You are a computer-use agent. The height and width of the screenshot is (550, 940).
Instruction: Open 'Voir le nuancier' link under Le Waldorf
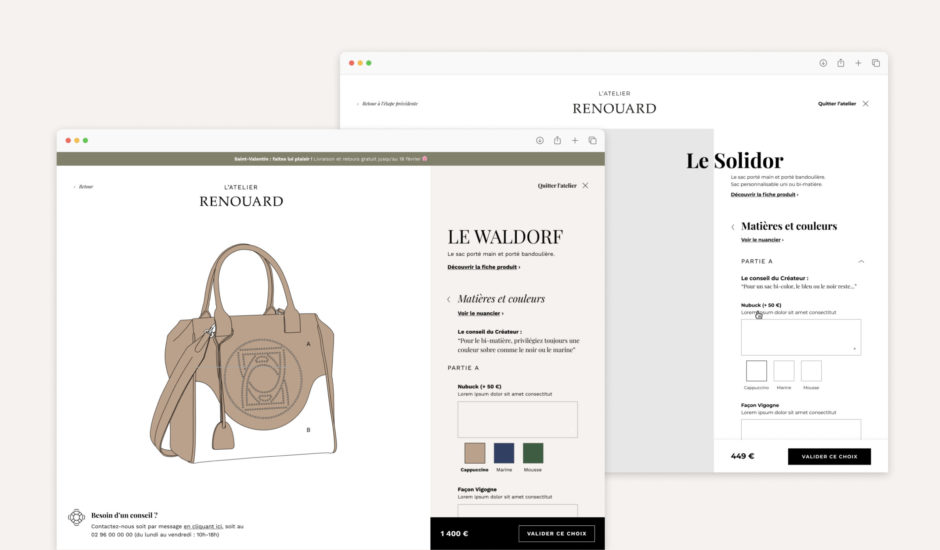tap(480, 313)
